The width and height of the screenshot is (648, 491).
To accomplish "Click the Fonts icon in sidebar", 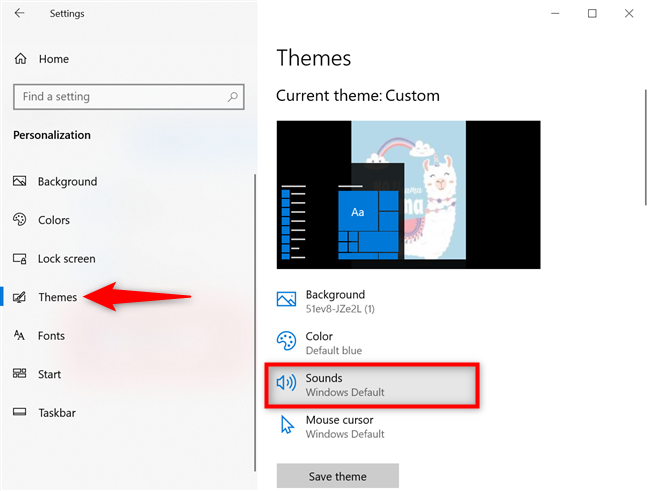I will 19,335.
